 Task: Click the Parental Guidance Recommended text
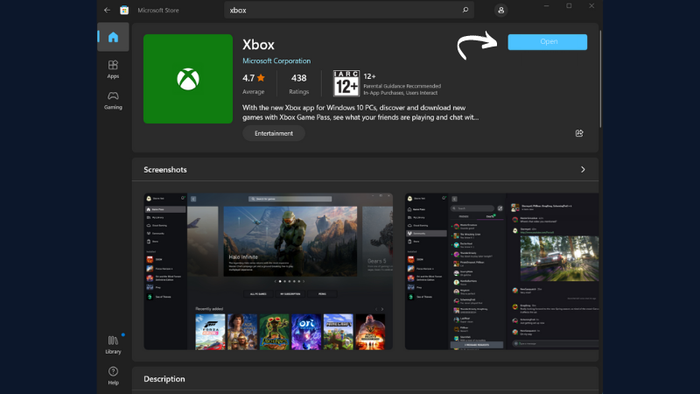click(402, 86)
